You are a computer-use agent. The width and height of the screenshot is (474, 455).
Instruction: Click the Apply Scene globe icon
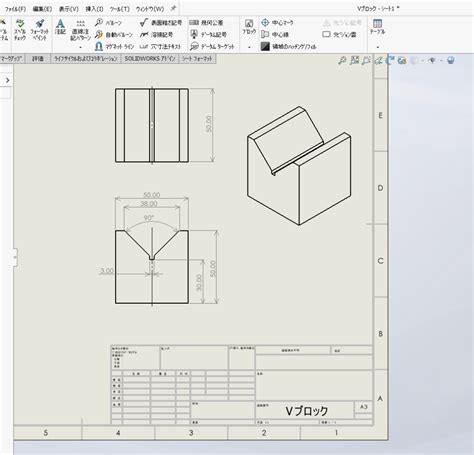(x=451, y=61)
